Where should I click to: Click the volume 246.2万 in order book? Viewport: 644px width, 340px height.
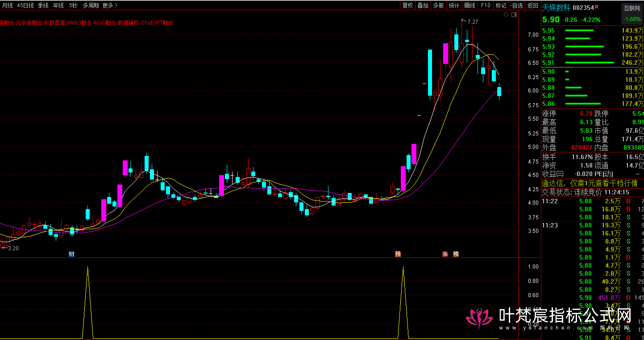point(632,63)
